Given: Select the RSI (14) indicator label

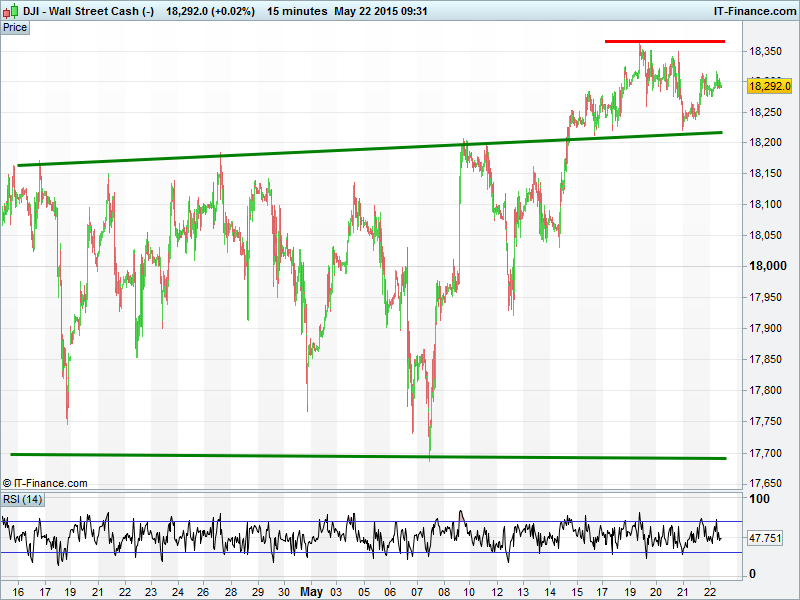Looking at the screenshot, I should tap(22, 499).
